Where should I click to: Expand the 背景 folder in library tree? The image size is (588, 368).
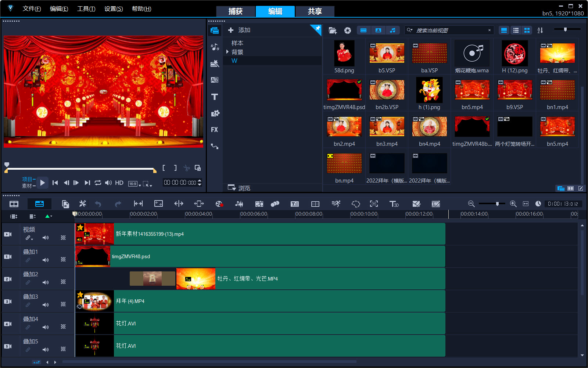click(x=227, y=52)
